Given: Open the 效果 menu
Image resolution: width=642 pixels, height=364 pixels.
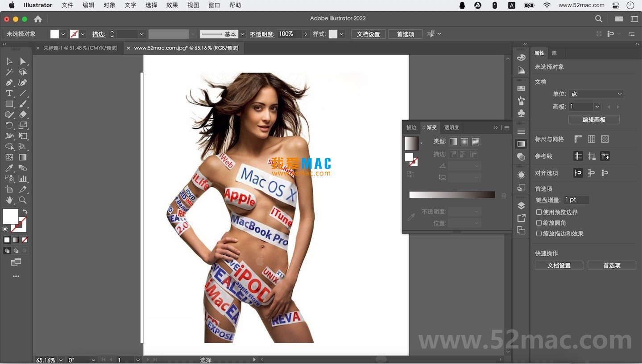Looking at the screenshot, I should pyautogui.click(x=172, y=5).
